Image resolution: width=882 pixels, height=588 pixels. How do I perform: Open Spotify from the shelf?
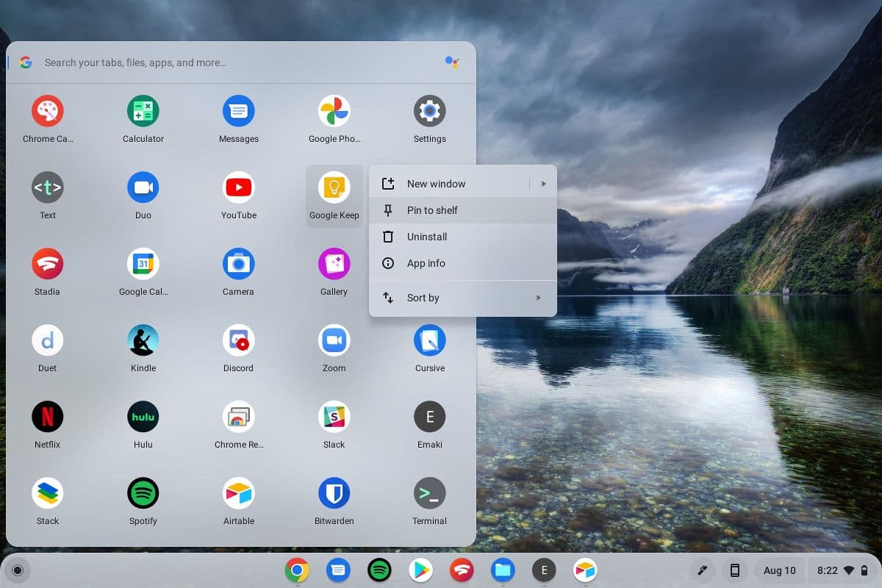coord(379,570)
